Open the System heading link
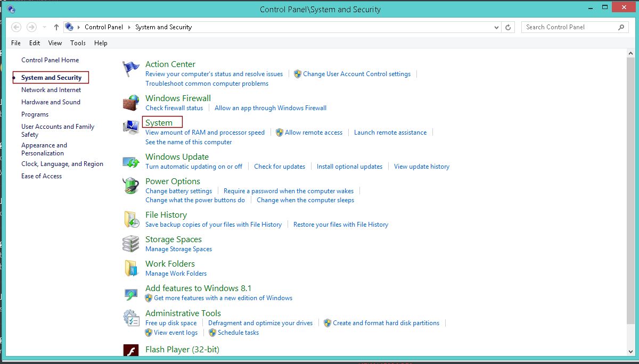This screenshot has height=364, width=639. click(x=159, y=123)
